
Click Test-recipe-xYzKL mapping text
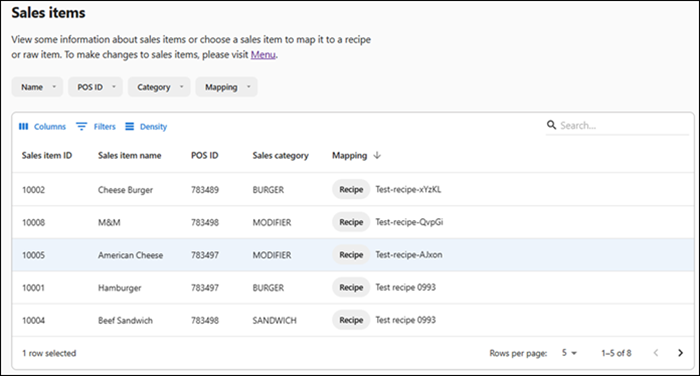click(x=408, y=189)
